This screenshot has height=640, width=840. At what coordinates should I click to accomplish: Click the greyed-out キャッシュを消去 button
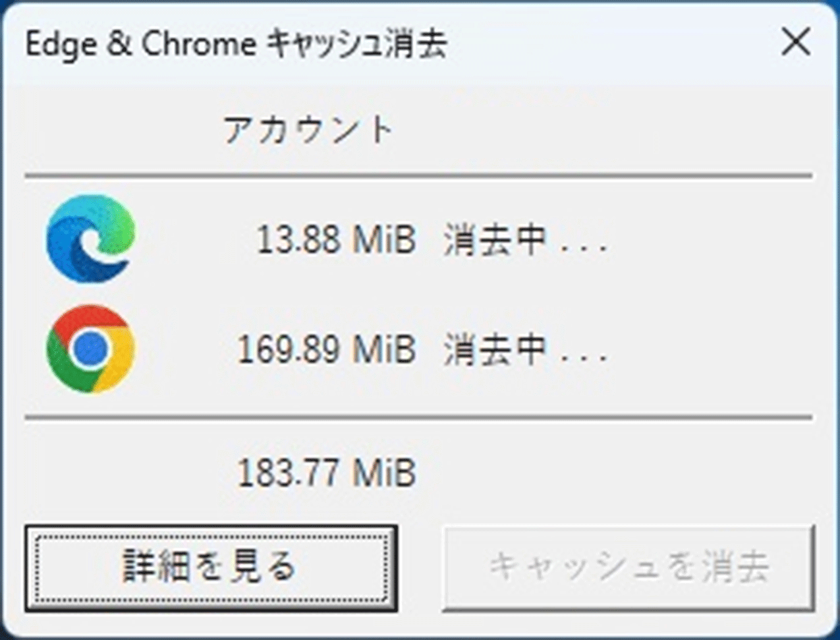(629, 567)
